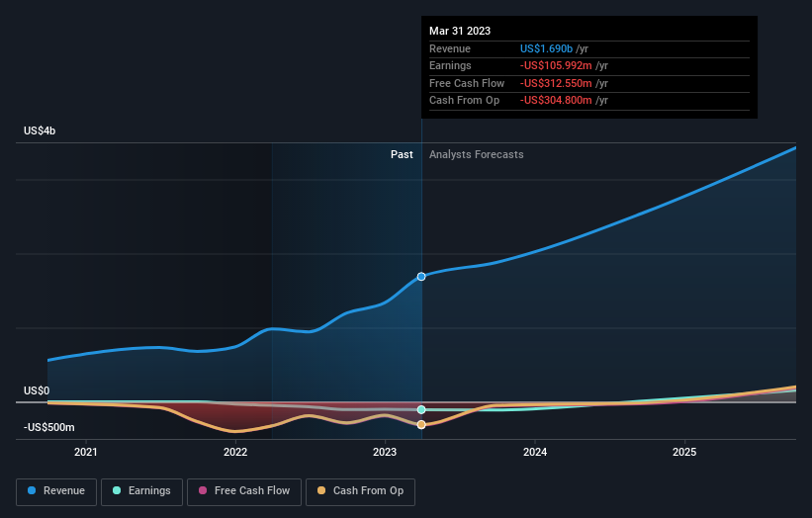
Task: Click the Past label
Action: (x=402, y=155)
